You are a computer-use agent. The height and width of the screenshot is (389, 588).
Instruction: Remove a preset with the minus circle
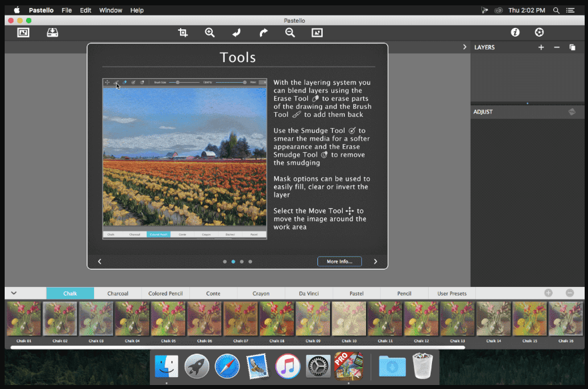(569, 293)
